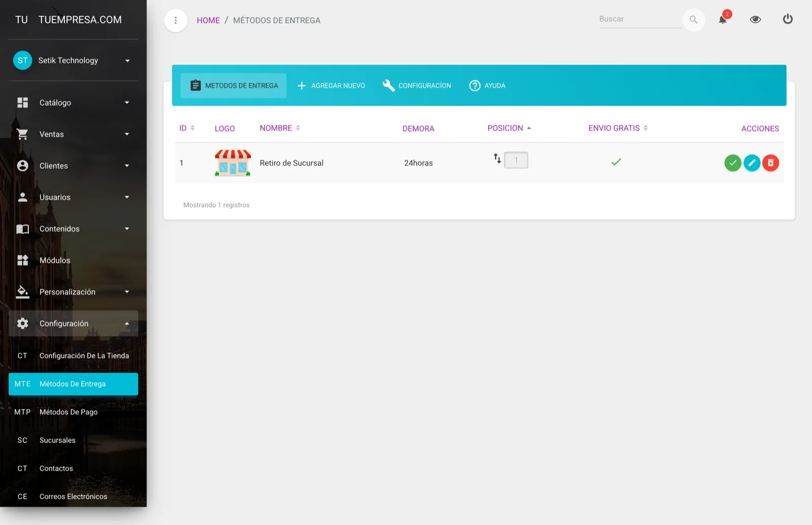Go to HOME breadcrumb link
This screenshot has height=525, width=812.
pos(208,20)
